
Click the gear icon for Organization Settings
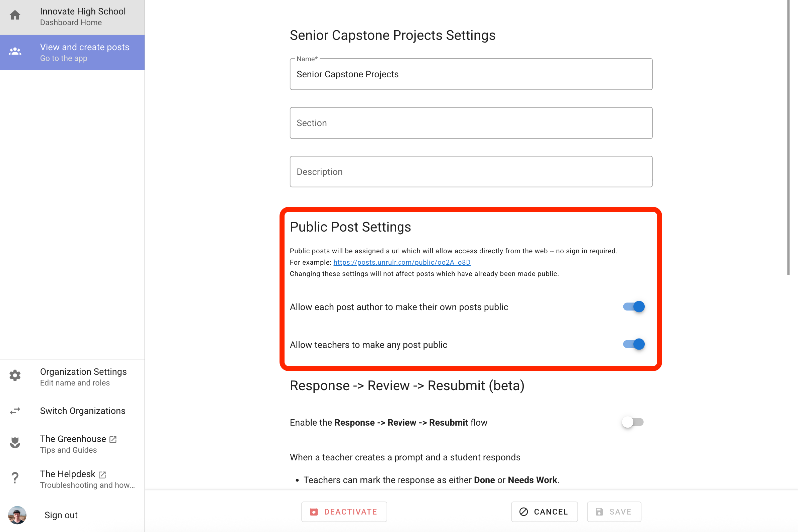point(15,376)
